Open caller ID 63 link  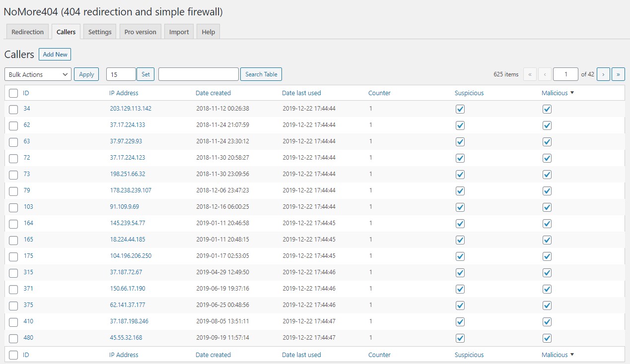(x=27, y=141)
